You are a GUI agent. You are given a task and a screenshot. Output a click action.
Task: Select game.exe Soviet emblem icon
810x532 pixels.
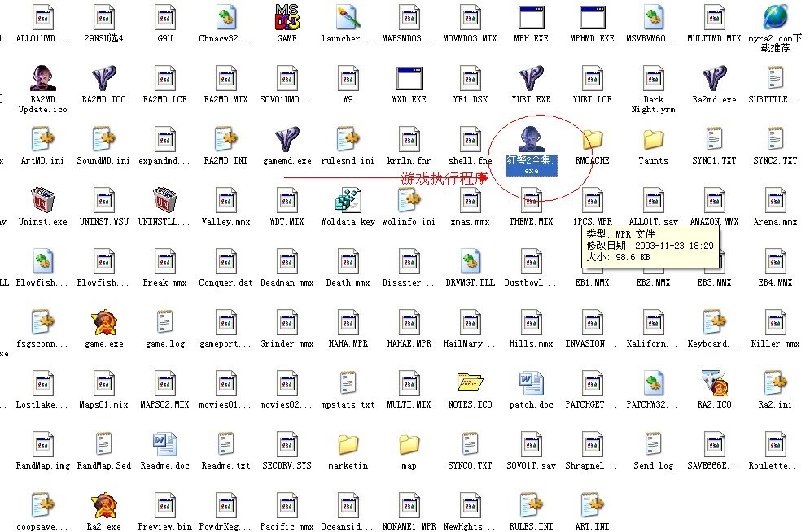point(104,322)
